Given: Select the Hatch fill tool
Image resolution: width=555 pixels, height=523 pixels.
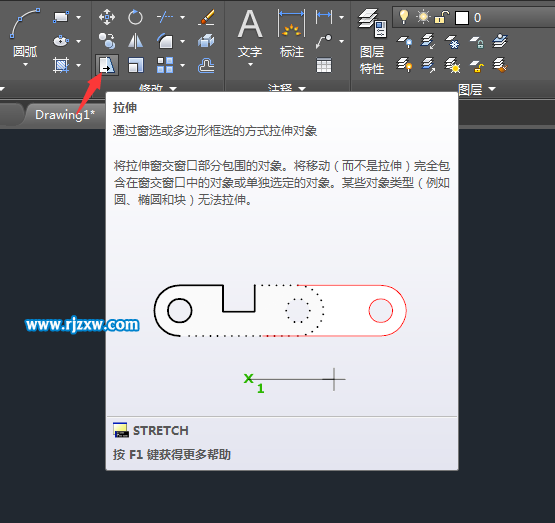Looking at the screenshot, I should pyautogui.click(x=61, y=65).
